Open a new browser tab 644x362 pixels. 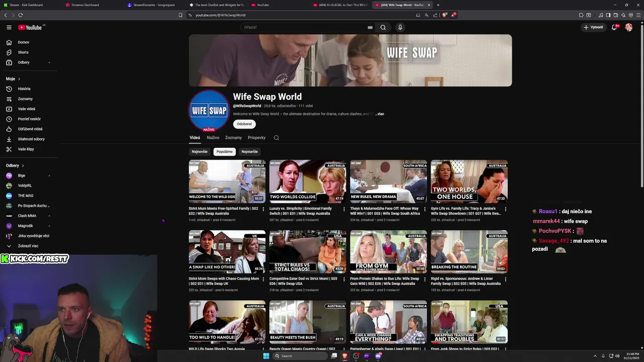coord(438,5)
